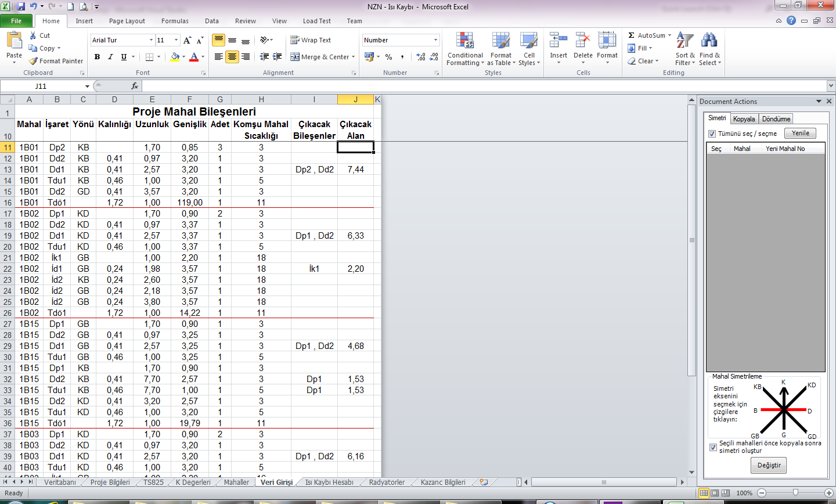Click the Format Painter icon
This screenshot has height=504, width=836.
coord(34,61)
